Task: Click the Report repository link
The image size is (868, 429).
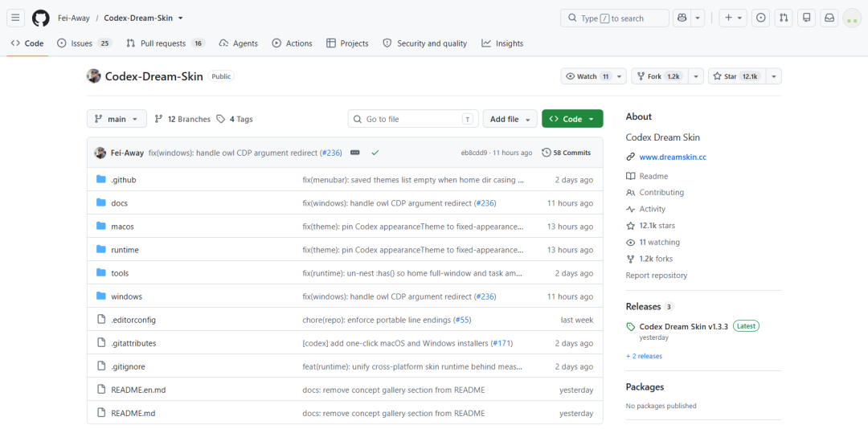Action: [x=657, y=275]
